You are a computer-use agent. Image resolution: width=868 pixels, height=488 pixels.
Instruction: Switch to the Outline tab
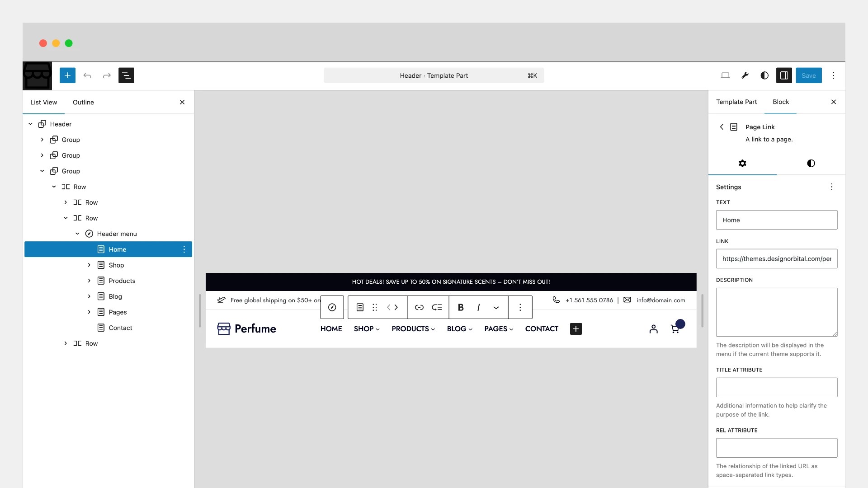point(83,102)
